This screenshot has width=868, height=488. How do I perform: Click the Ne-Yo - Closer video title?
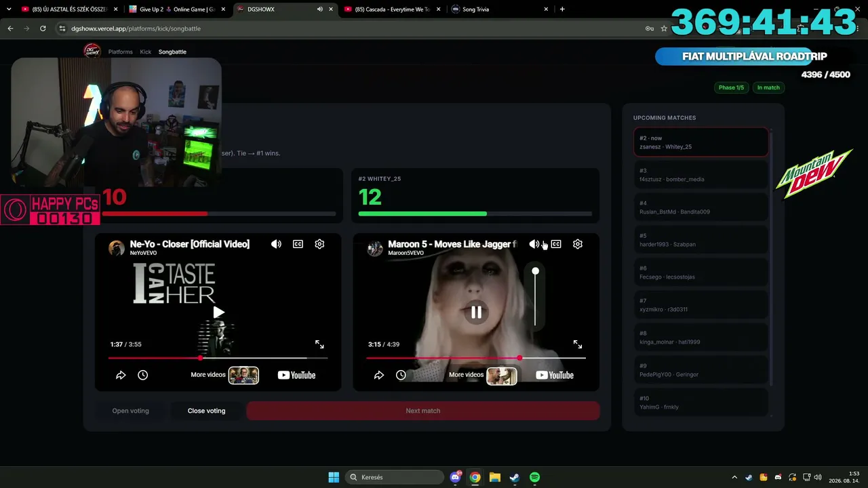click(190, 244)
